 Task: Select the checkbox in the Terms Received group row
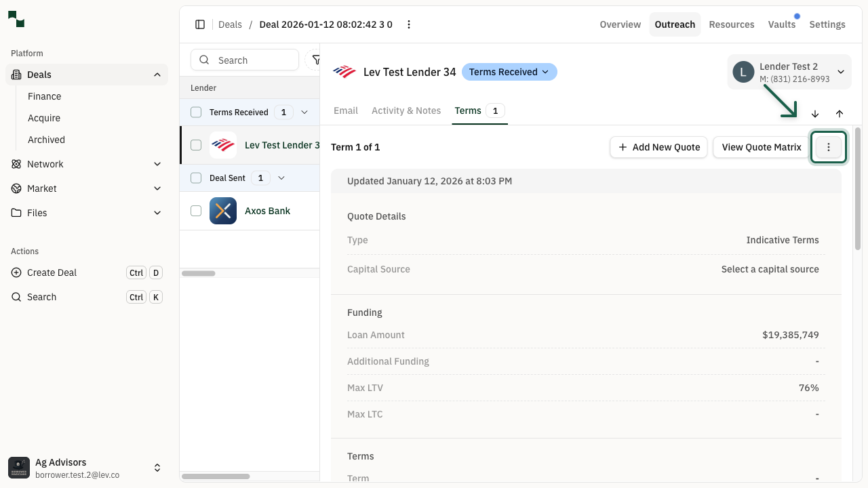[196, 112]
